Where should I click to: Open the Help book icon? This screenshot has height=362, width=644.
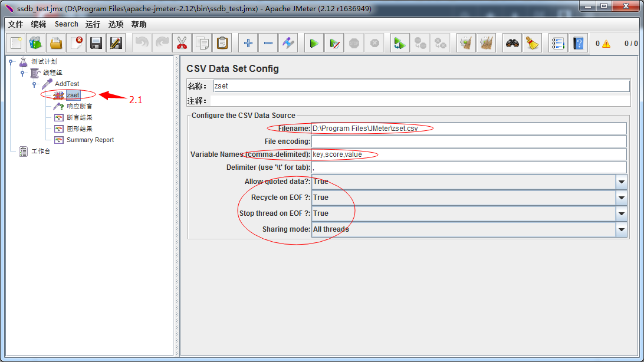pos(579,43)
